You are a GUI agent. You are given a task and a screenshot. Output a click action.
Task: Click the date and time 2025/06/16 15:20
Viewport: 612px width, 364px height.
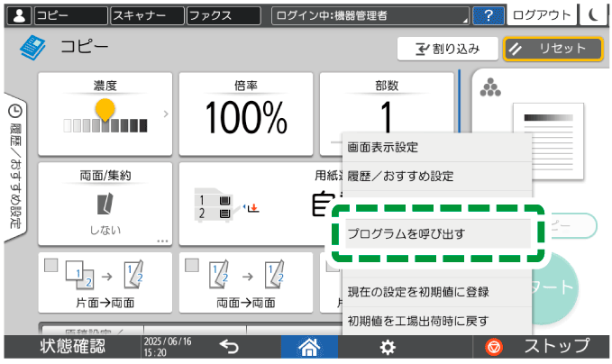168,347
